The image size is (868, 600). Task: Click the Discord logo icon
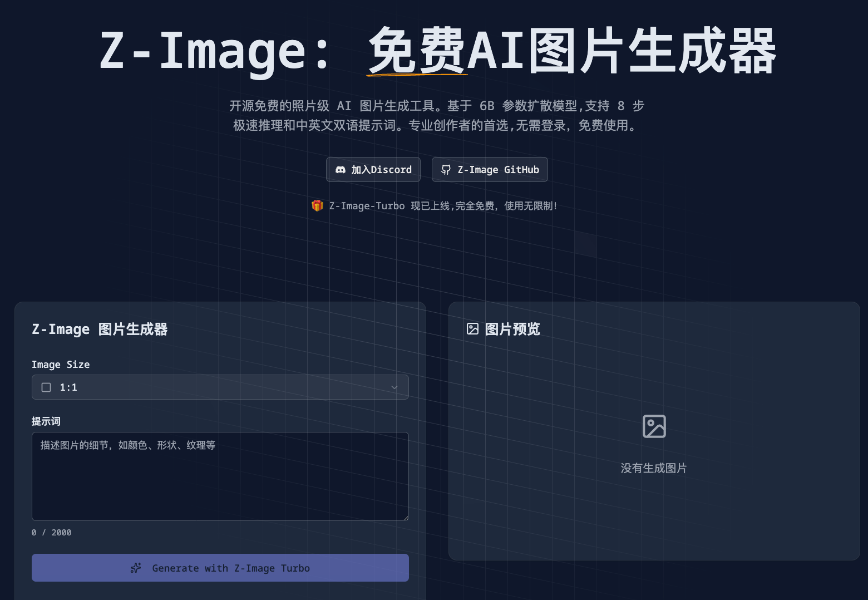tap(341, 170)
